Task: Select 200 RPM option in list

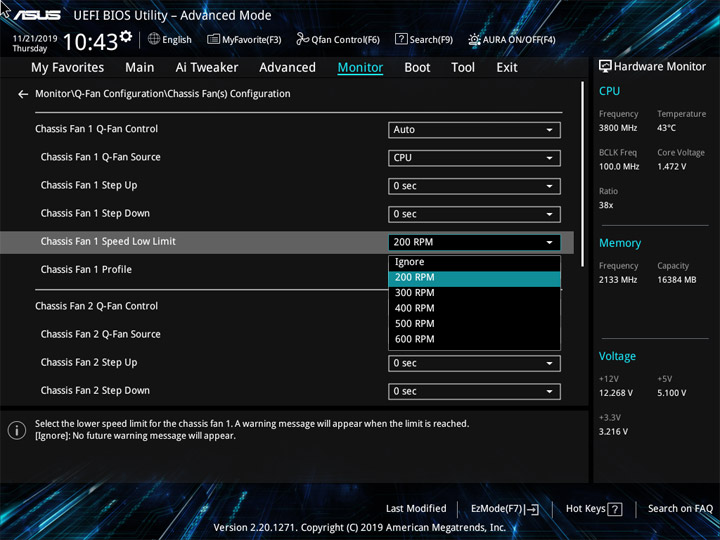Action: [474, 278]
